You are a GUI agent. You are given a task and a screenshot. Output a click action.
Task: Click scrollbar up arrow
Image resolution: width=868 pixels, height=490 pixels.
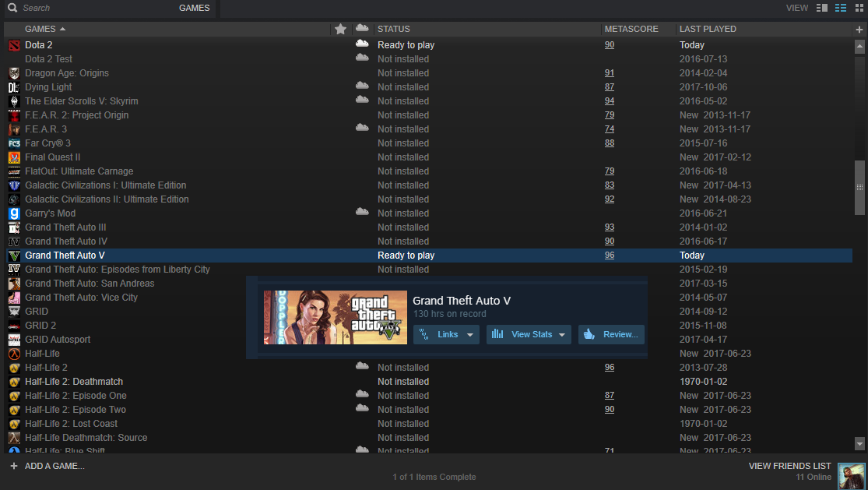tap(859, 47)
